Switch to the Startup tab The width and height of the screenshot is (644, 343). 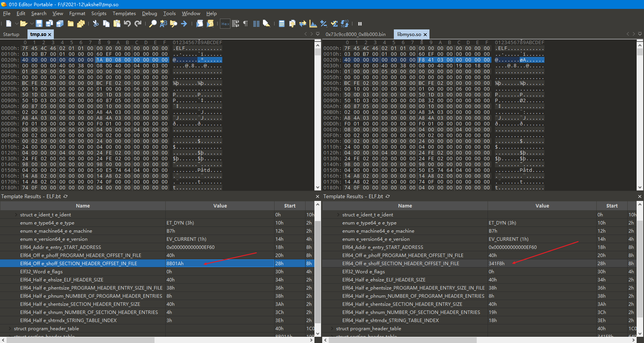tap(11, 34)
